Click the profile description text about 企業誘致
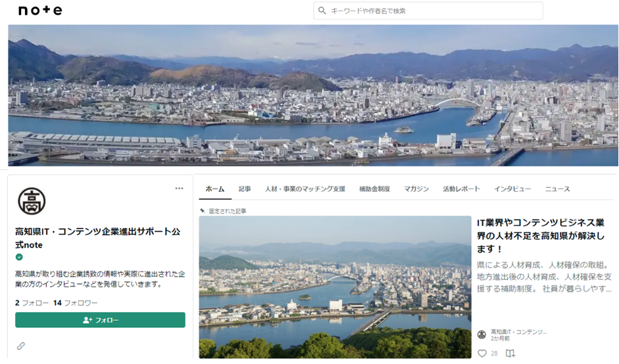 tap(100, 279)
